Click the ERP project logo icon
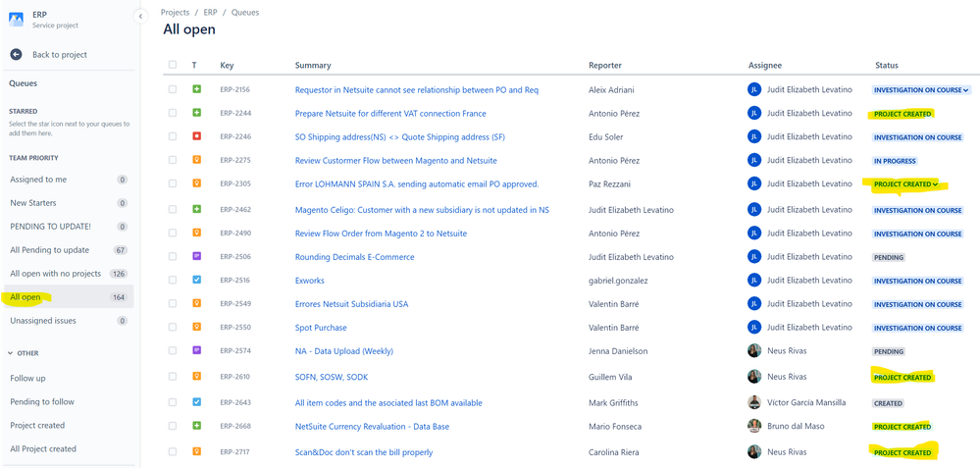This screenshot has width=980, height=468. (17, 19)
